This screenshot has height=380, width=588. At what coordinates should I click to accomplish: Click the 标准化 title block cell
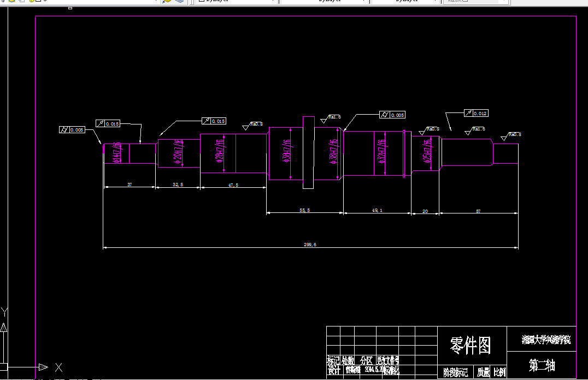point(391,370)
